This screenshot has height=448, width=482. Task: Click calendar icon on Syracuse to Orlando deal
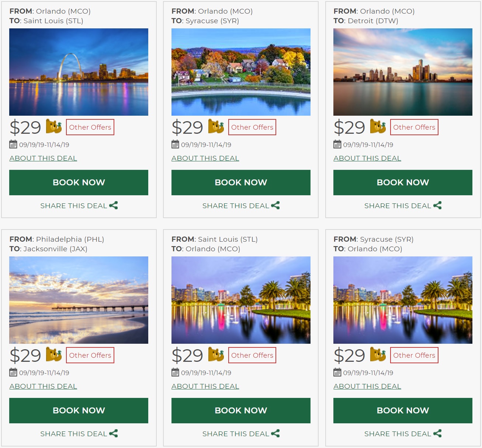click(x=337, y=372)
